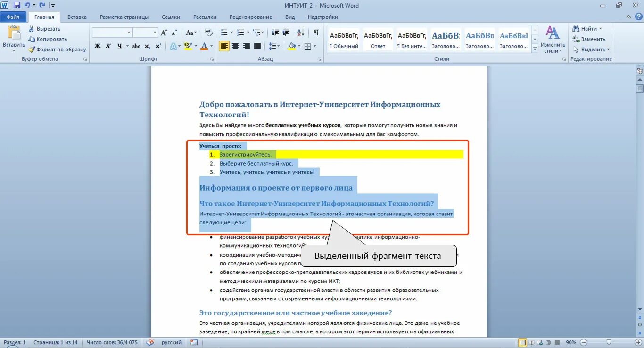Image resolution: width=644 pixels, height=348 pixels.
Task: Click macro recording icon in status bar
Action: [x=194, y=342]
